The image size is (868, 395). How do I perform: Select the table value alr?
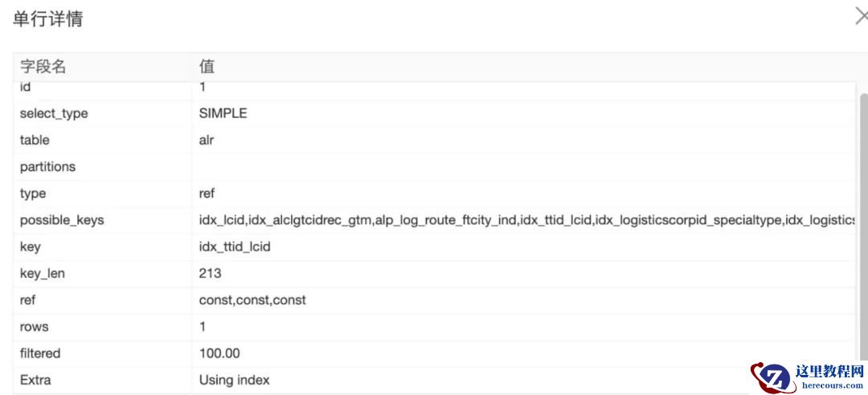[207, 140]
